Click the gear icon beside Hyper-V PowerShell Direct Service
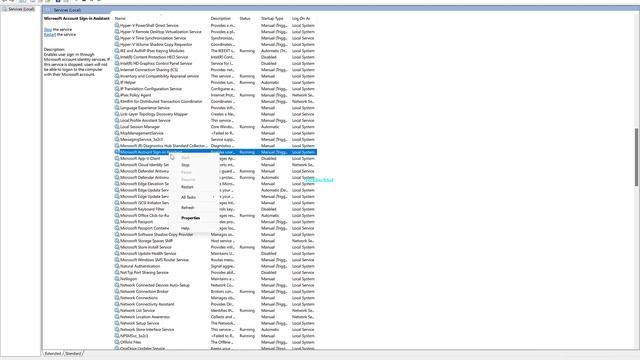 point(117,25)
